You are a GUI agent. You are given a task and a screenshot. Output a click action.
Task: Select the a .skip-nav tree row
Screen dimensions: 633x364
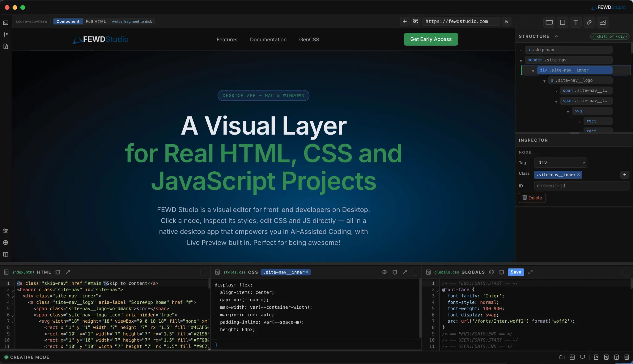[568, 50]
